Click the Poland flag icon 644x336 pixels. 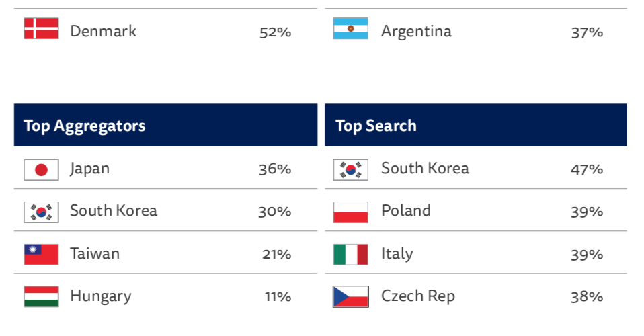tap(351, 212)
